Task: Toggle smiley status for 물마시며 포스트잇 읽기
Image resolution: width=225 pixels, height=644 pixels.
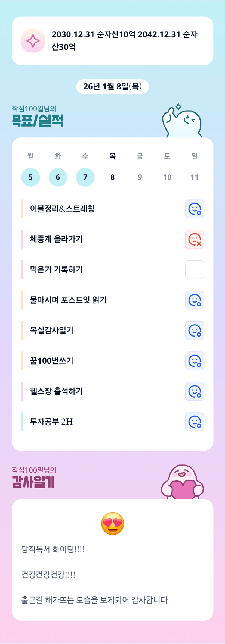Action: (195, 300)
